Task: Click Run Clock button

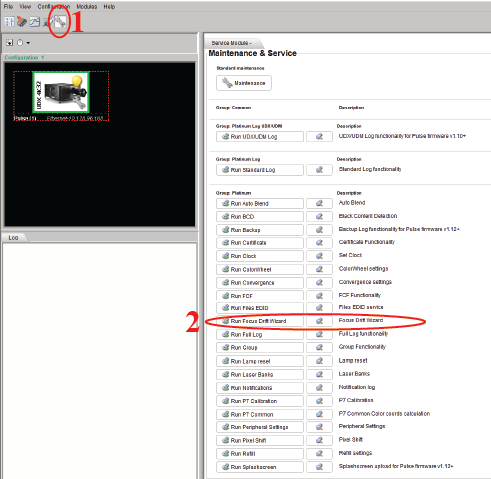Action: [x=260, y=256]
